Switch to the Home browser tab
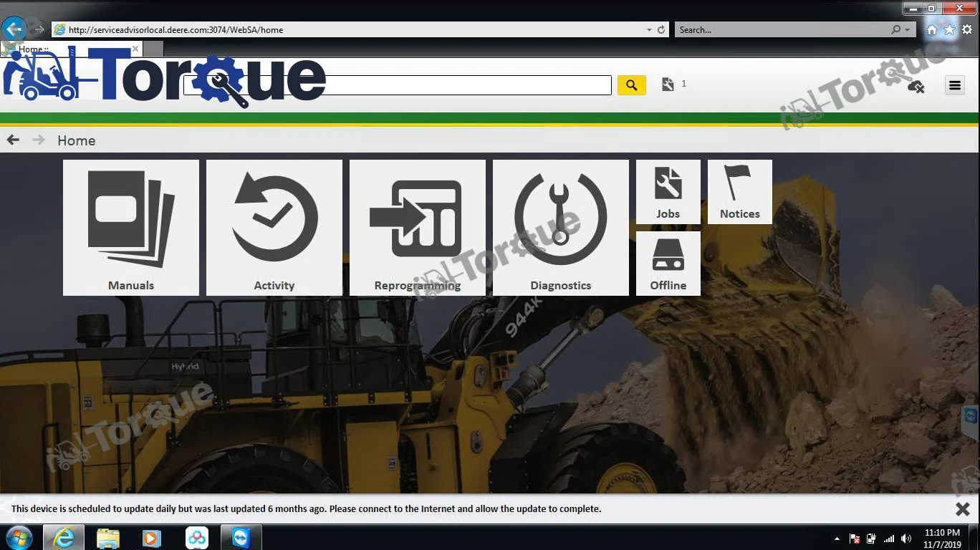Image resolution: width=980 pixels, height=550 pixels. 72,49
